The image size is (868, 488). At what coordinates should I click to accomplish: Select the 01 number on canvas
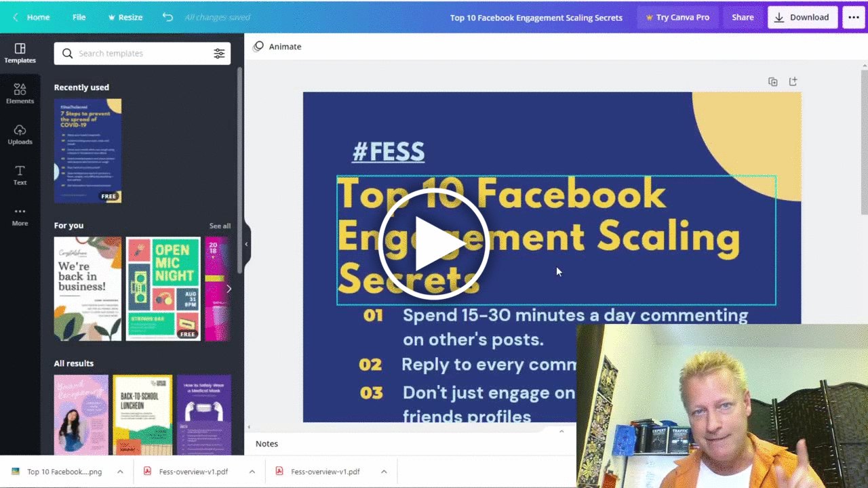[373, 315]
